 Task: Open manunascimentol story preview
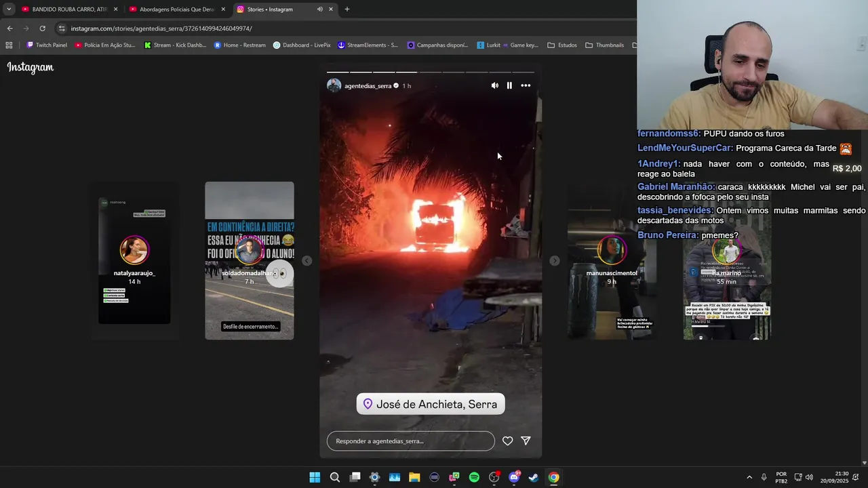point(612,261)
